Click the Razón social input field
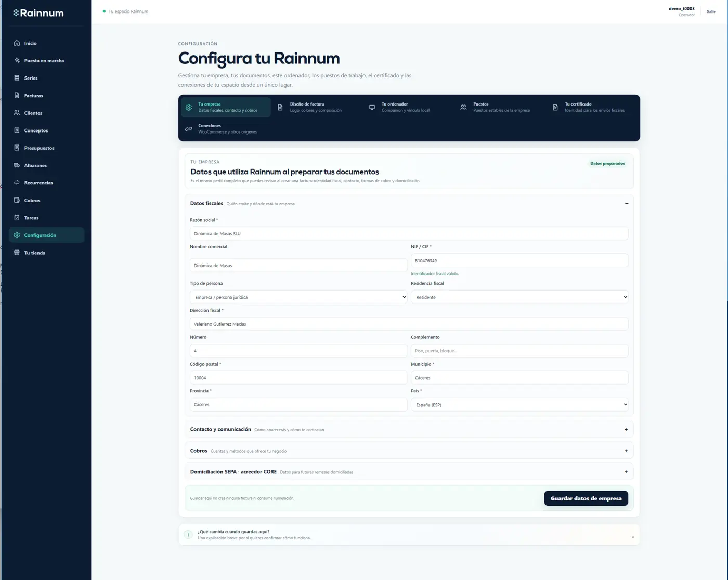Viewport: 728px width, 580px height. pyautogui.click(x=409, y=233)
